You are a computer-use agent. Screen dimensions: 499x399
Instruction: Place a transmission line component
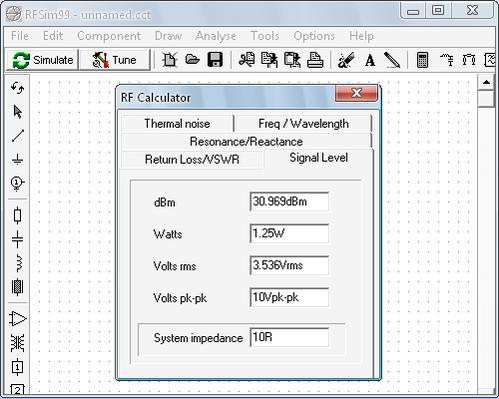(17, 287)
